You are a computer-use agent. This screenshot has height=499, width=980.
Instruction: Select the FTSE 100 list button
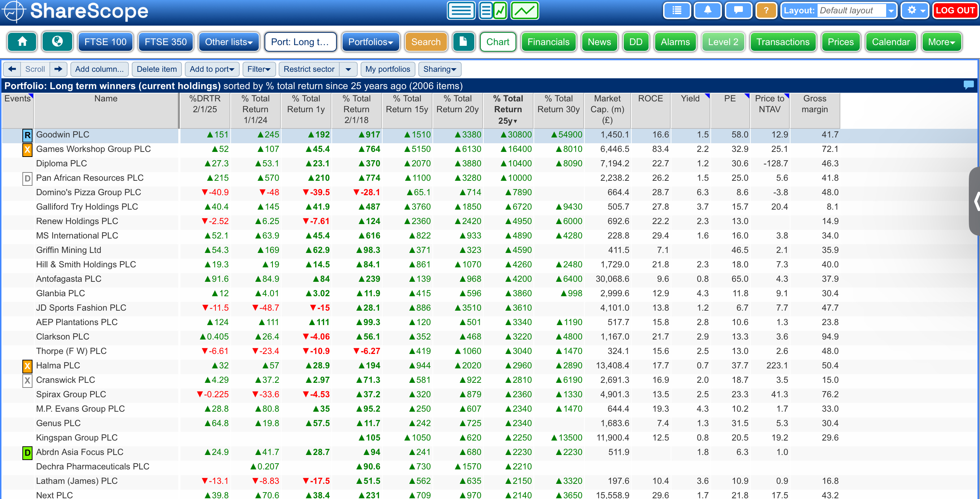(x=105, y=42)
